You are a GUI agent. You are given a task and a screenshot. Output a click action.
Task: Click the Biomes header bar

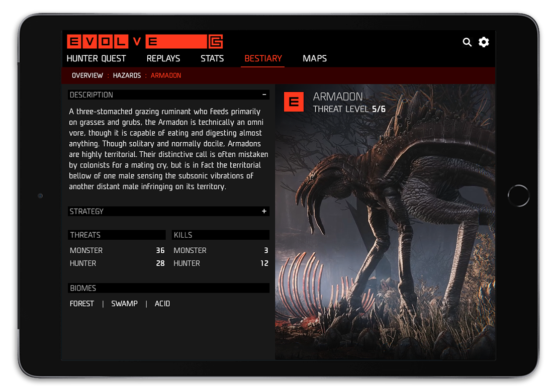[168, 288]
